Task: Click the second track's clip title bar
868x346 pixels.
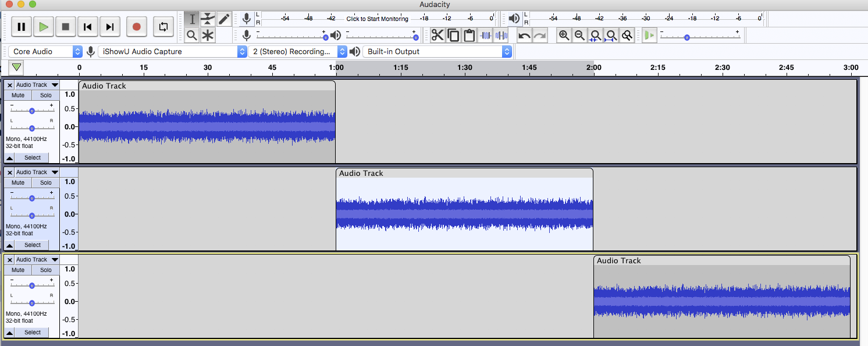Action: tap(464, 173)
